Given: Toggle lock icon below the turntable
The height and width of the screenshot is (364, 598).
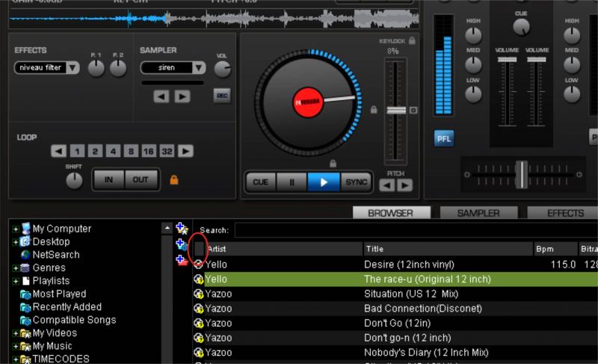Looking at the screenshot, I should pyautogui.click(x=333, y=164).
